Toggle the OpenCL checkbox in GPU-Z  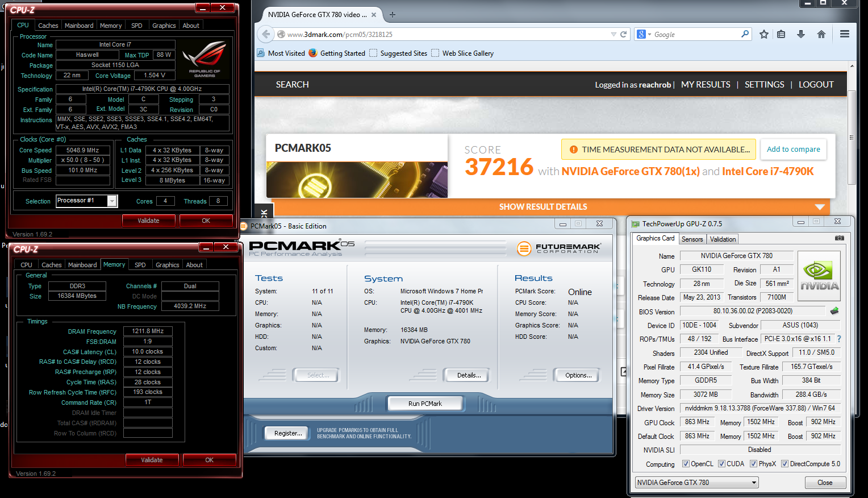pos(686,464)
